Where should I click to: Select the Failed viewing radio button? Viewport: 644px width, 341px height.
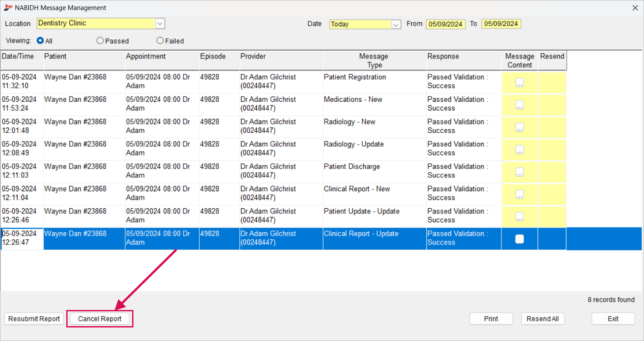coord(160,41)
